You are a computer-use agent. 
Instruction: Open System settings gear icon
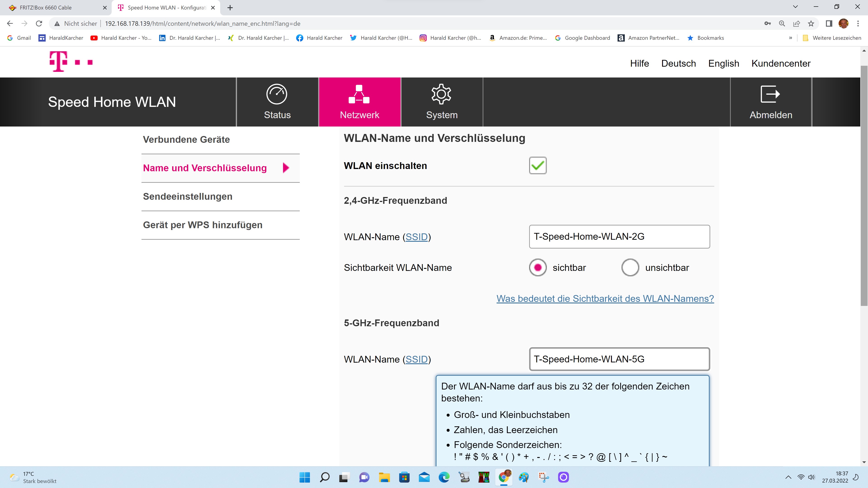(x=441, y=94)
